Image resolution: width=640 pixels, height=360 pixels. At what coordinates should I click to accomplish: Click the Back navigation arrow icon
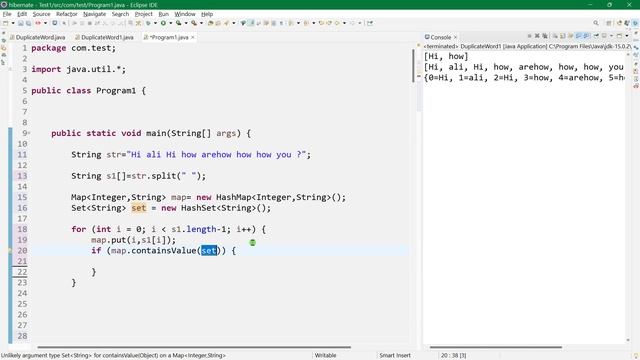tap(337, 23)
